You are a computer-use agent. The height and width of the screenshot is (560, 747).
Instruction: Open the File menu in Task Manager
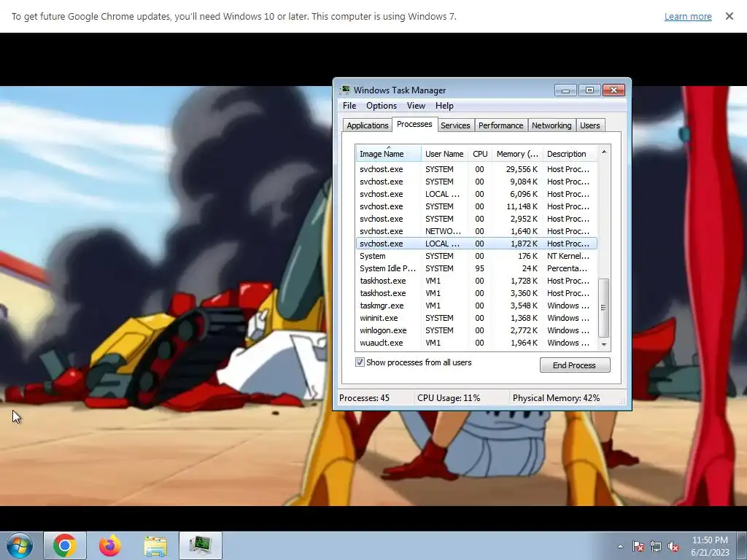349,106
